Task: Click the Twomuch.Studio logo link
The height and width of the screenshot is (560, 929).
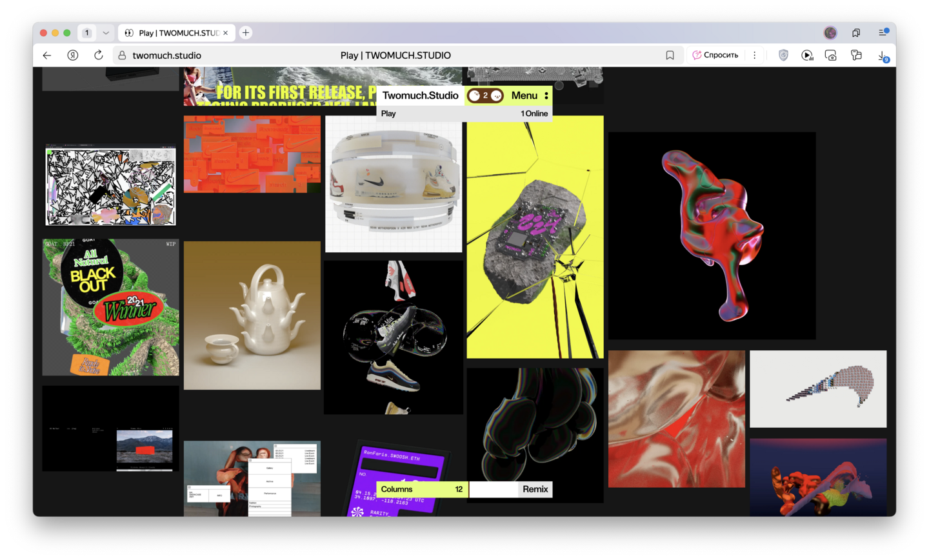Action: (x=420, y=95)
